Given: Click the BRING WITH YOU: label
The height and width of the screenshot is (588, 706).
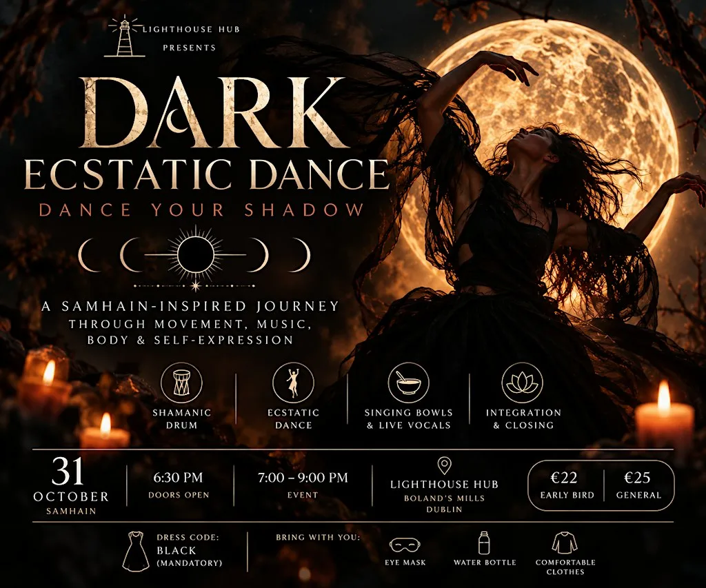Looking at the screenshot, I should click(x=318, y=537).
